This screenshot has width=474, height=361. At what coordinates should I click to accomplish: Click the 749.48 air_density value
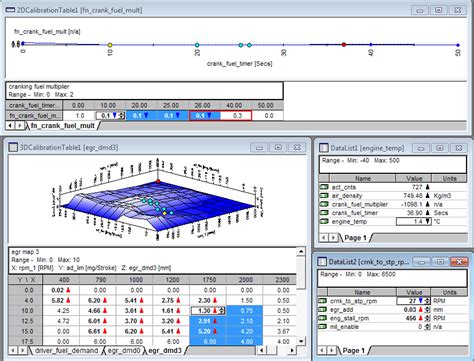click(412, 196)
